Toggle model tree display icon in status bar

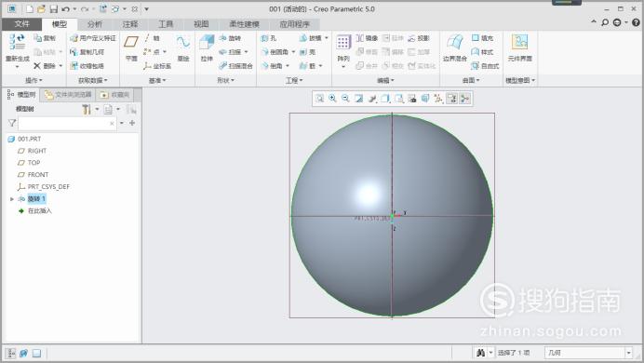[11, 353]
